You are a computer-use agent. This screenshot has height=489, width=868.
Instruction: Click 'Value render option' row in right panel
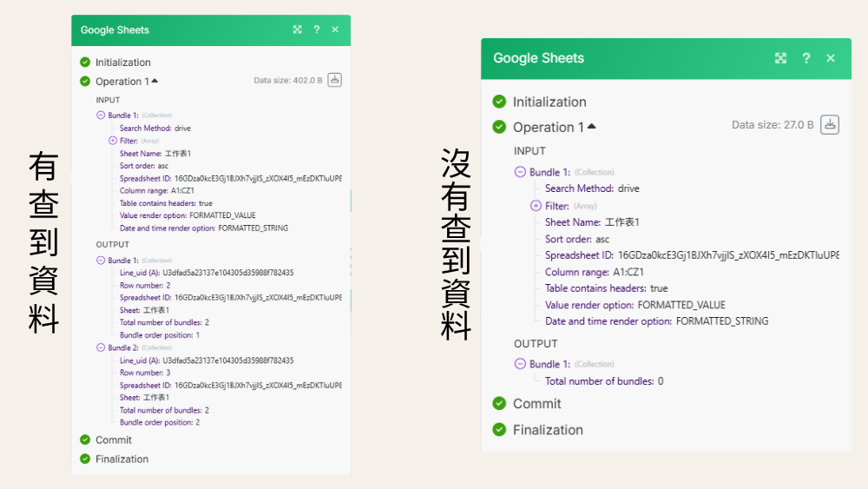point(635,305)
